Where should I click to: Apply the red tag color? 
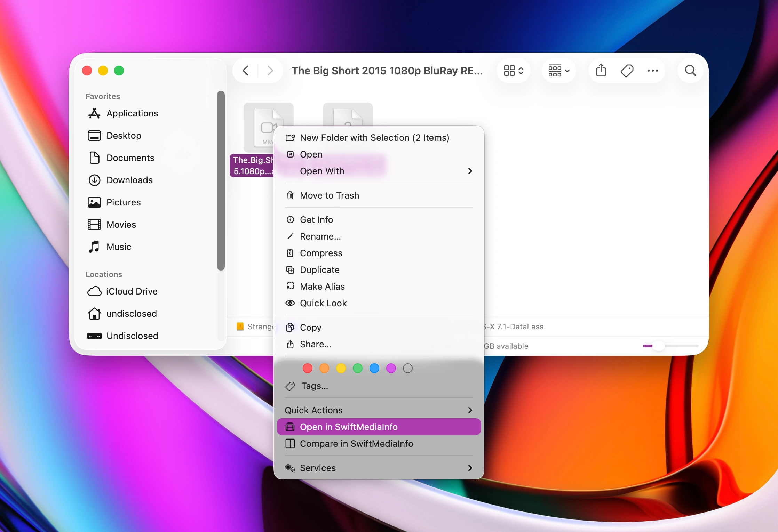(x=308, y=368)
